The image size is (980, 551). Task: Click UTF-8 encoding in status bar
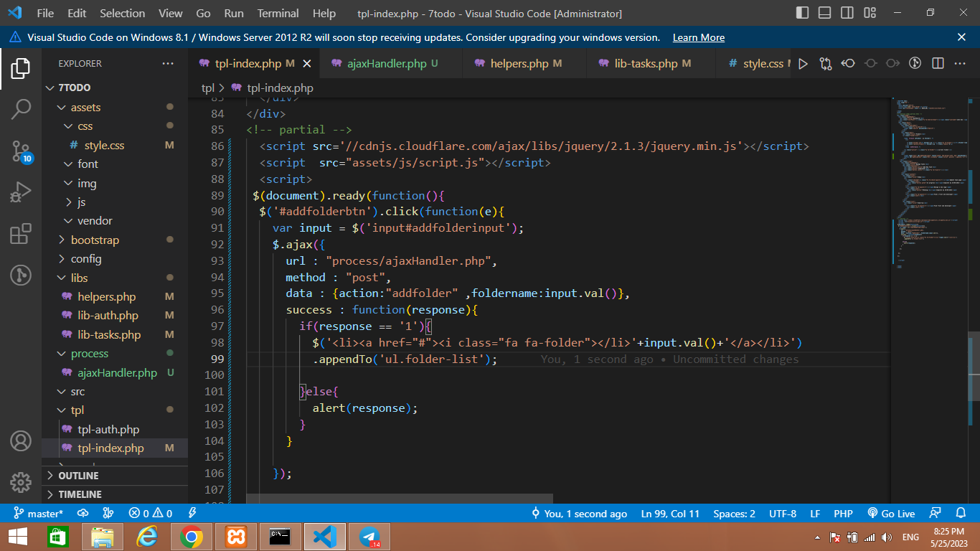tap(783, 514)
